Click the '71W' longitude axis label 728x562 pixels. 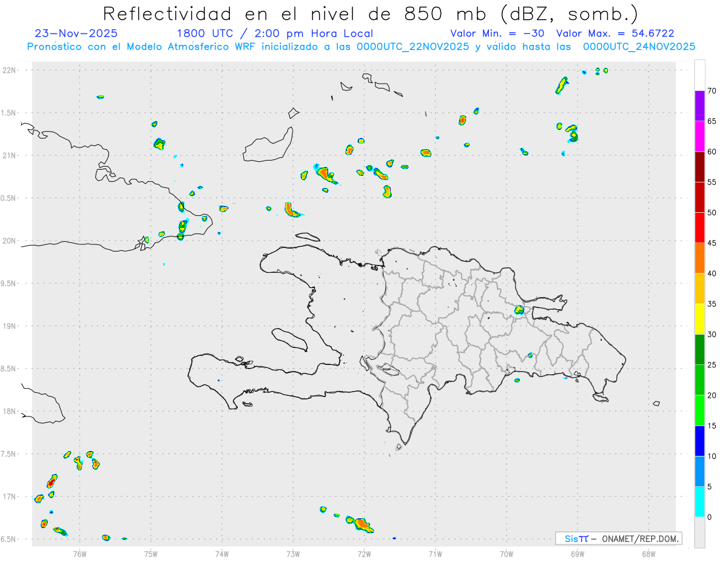pyautogui.click(x=435, y=554)
